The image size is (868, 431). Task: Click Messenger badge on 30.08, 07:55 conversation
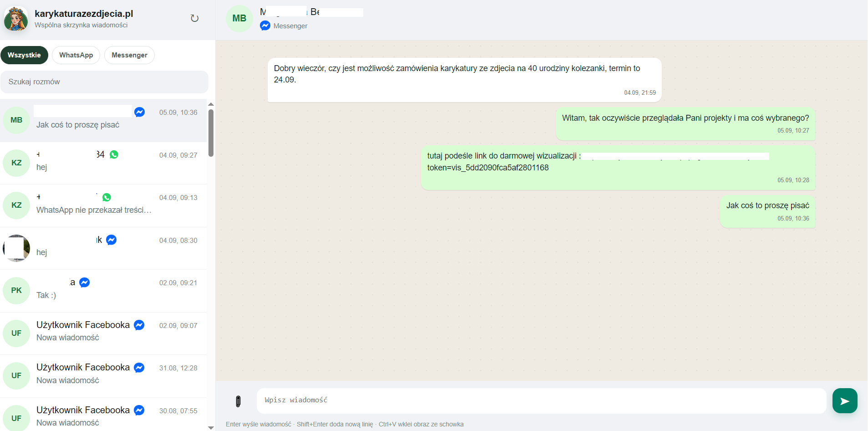pyautogui.click(x=139, y=410)
